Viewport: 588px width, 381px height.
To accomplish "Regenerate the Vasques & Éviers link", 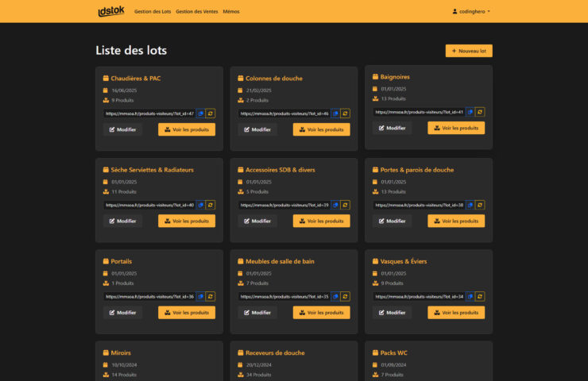I will click(x=480, y=296).
